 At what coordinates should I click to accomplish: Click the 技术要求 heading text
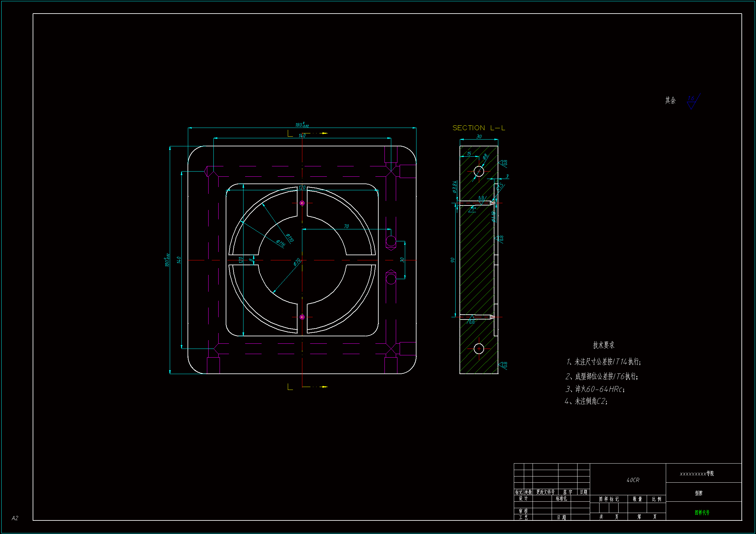click(603, 345)
